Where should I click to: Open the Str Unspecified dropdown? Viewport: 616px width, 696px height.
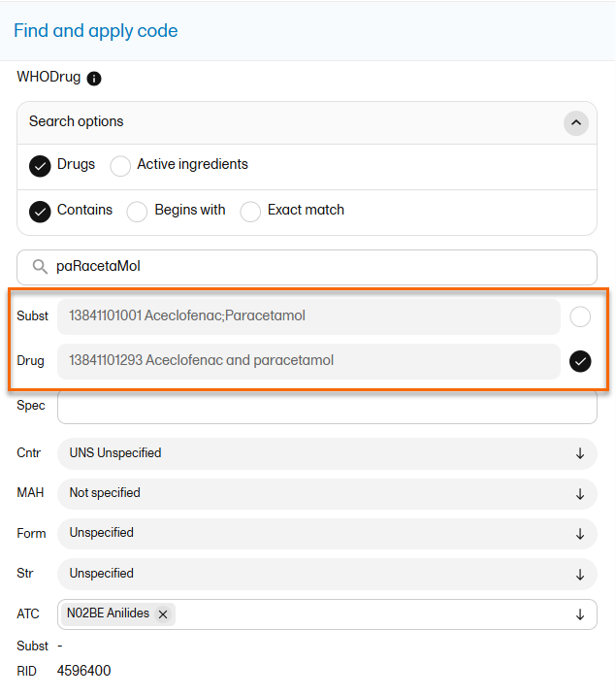(x=580, y=574)
